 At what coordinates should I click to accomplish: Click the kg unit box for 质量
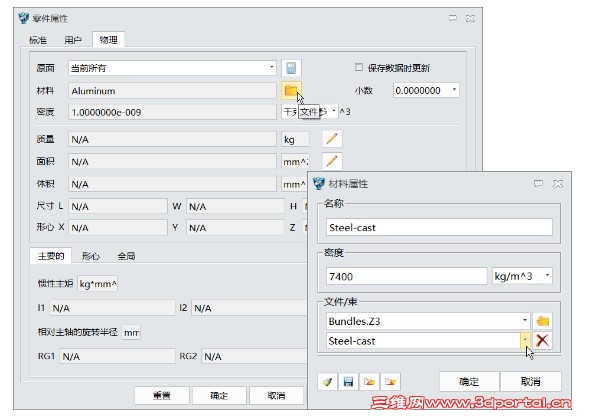pos(295,139)
